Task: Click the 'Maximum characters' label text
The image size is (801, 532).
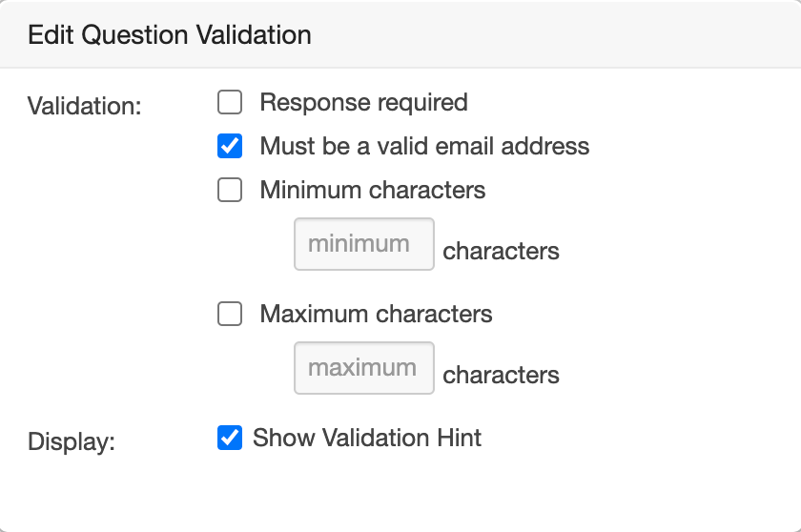Action: pyautogui.click(x=376, y=315)
